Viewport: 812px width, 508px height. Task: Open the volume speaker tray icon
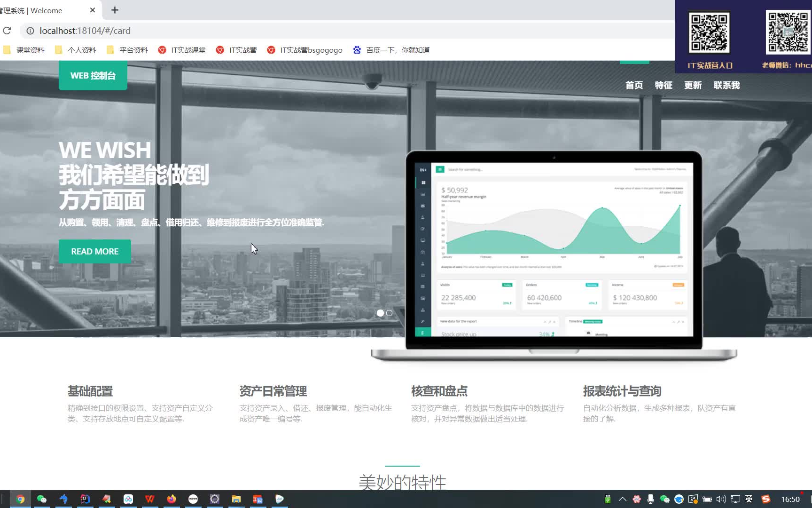coord(721,499)
